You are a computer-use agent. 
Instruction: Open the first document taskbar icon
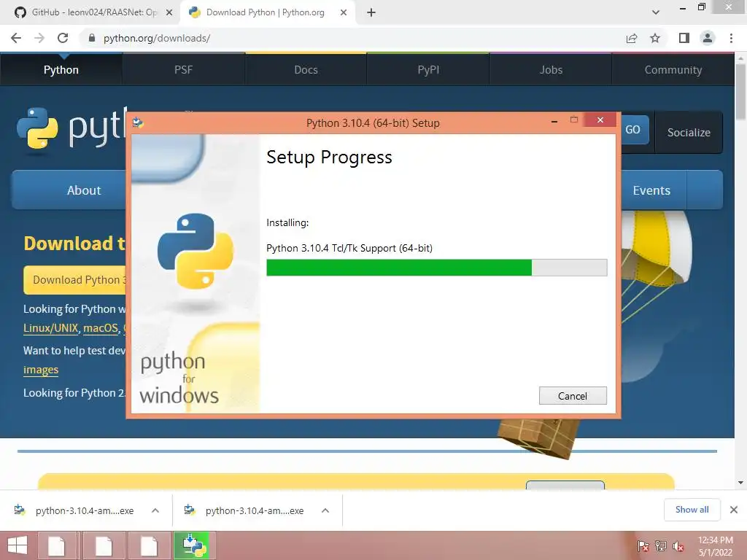(x=56, y=545)
